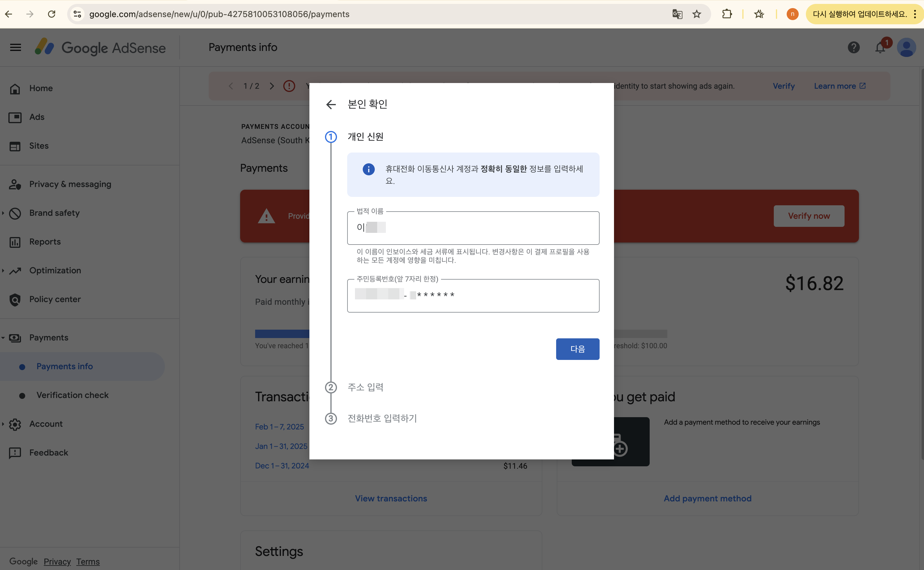
Task: Open the notifications bell
Action: click(880, 48)
